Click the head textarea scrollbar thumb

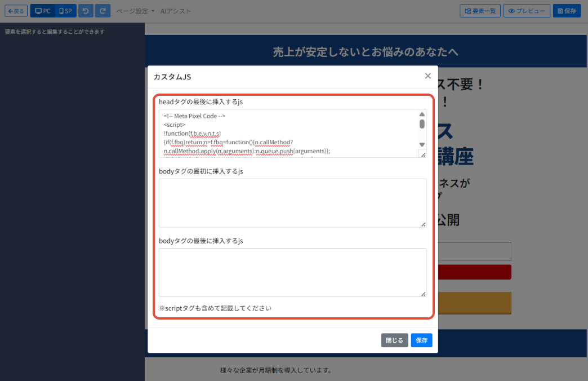click(422, 124)
